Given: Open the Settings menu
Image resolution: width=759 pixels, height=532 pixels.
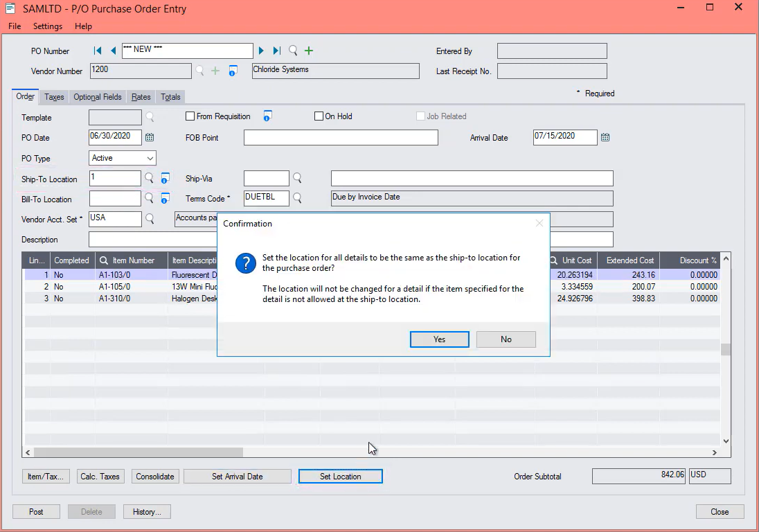Looking at the screenshot, I should click(47, 26).
